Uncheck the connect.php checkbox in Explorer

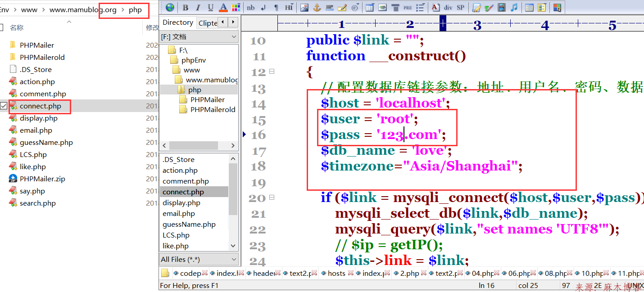coord(4,106)
